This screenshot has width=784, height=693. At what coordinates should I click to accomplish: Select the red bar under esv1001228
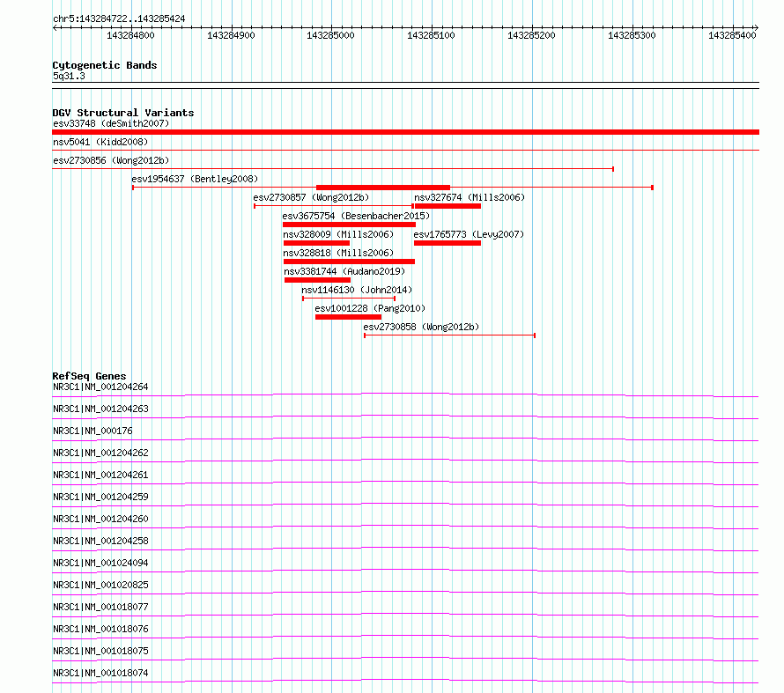[349, 317]
